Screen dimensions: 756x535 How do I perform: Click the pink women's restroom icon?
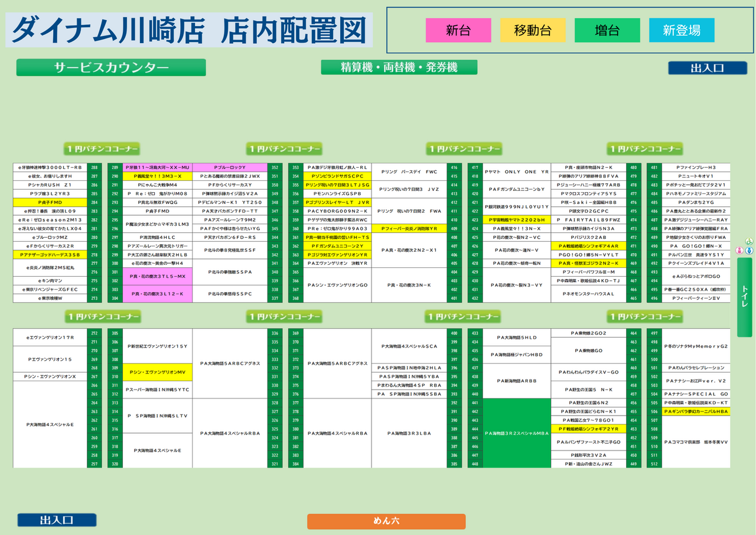(739, 251)
